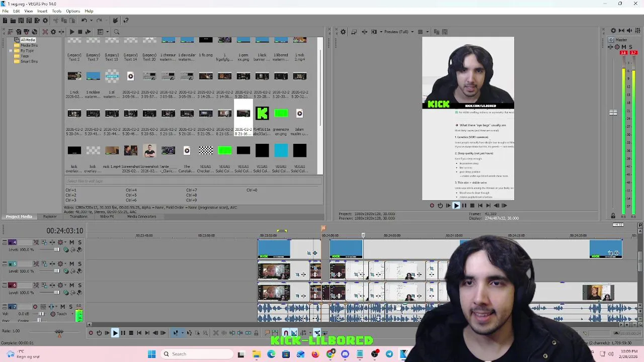Screen dimensions: 644x362
Task: Open the Options menu
Action: (73, 11)
